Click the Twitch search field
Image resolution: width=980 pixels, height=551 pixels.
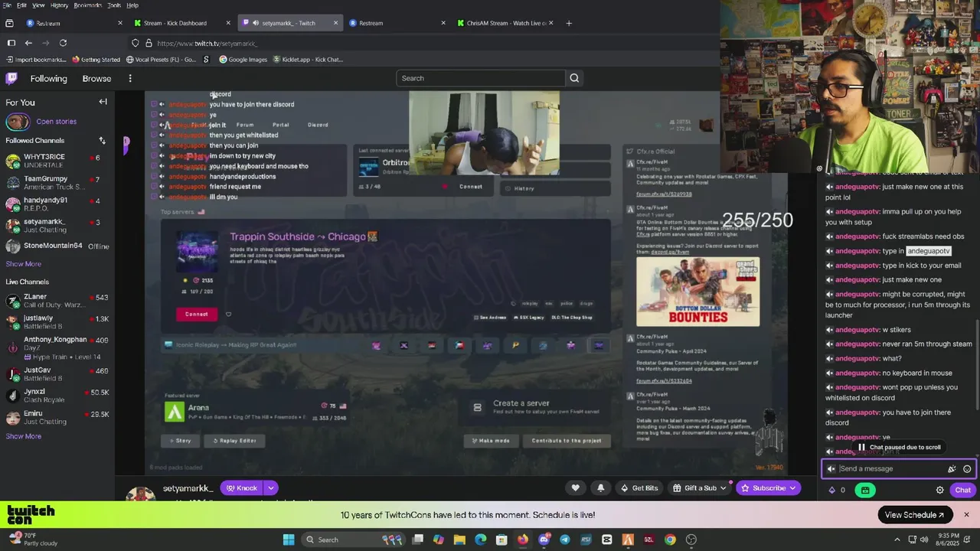481,78
